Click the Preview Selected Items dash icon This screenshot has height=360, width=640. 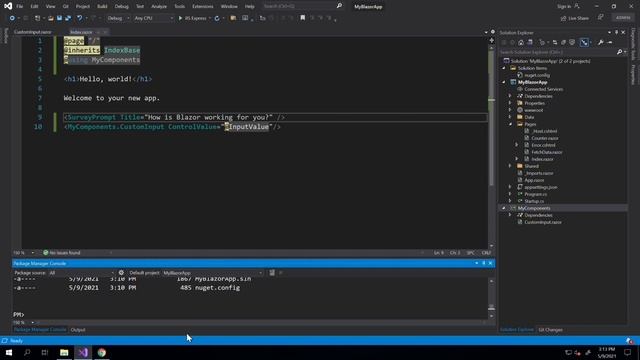[x=610, y=42]
